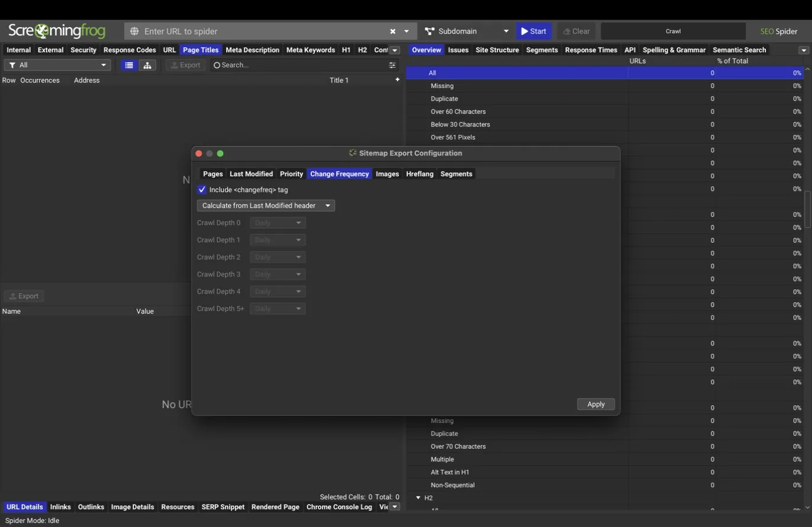The width and height of the screenshot is (812, 527).
Task: Add column with plus icon
Action: tap(397, 80)
